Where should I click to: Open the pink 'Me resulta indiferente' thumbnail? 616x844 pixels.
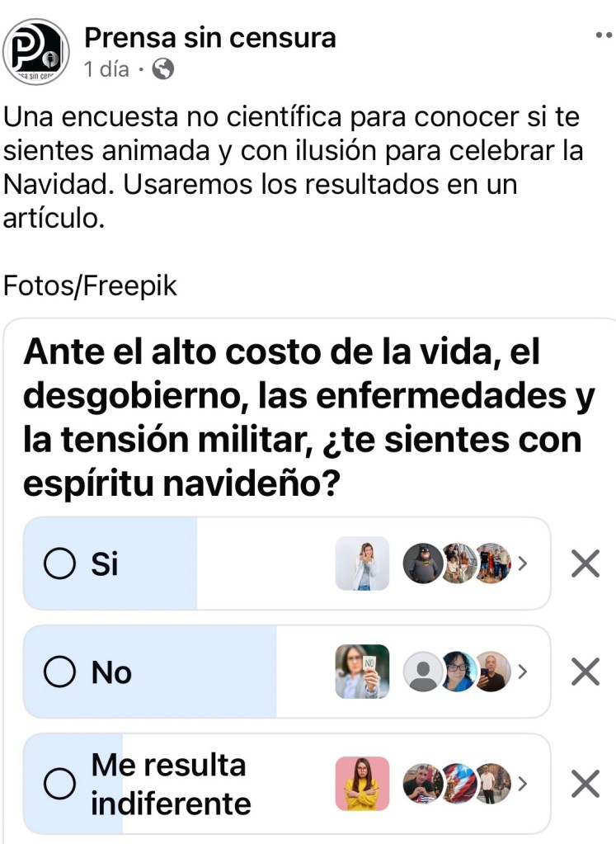(x=362, y=783)
